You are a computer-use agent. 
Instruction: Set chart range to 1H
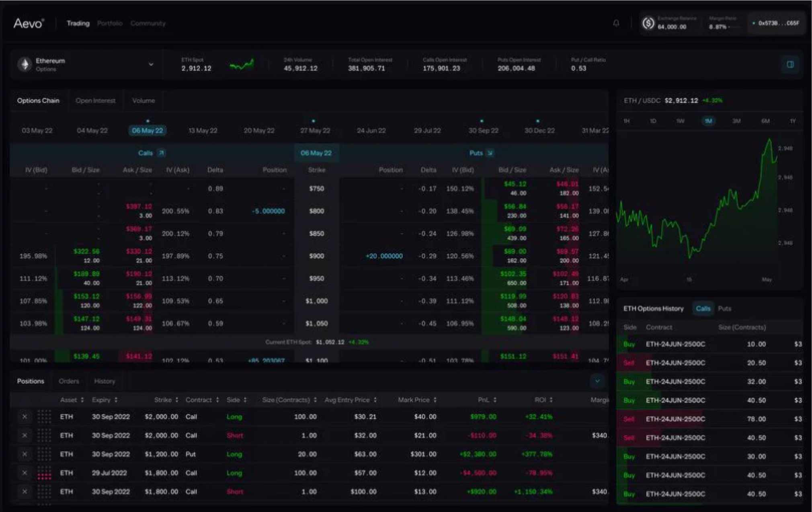pos(626,121)
